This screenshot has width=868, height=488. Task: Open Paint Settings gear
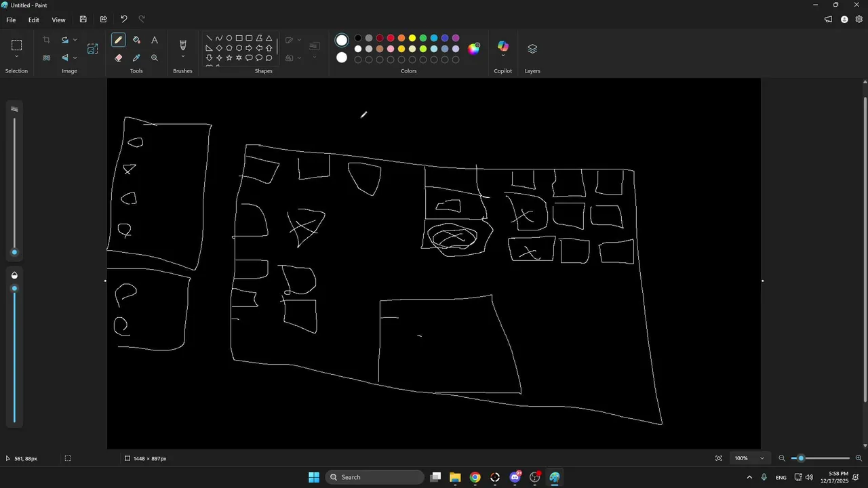point(859,20)
